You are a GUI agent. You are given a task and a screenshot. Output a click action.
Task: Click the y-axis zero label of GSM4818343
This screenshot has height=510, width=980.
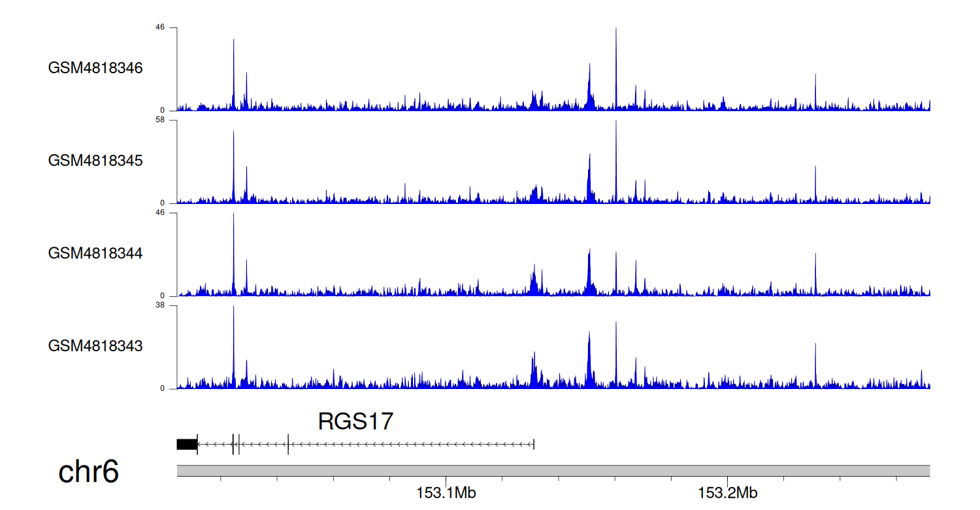click(x=163, y=388)
